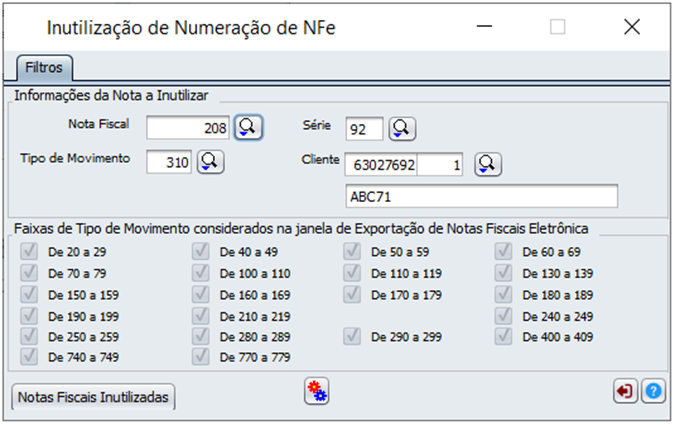The height and width of the screenshot is (425, 675).
Task: Close the Inutilização de Numeração window
Action: (631, 27)
